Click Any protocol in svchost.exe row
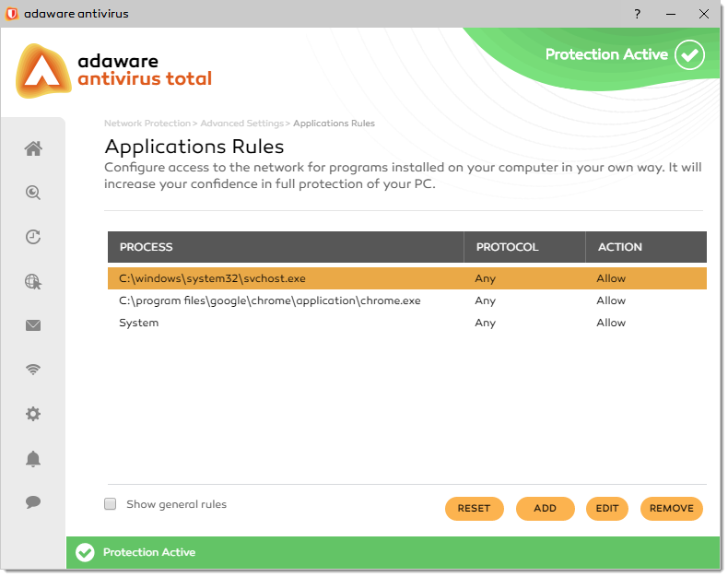Viewport: 728px width, 577px height. (485, 278)
